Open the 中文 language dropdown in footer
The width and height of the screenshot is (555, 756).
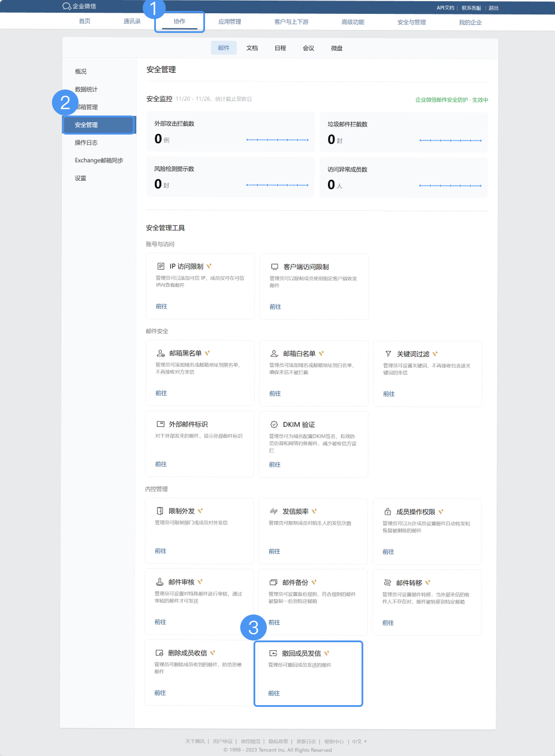click(x=359, y=742)
